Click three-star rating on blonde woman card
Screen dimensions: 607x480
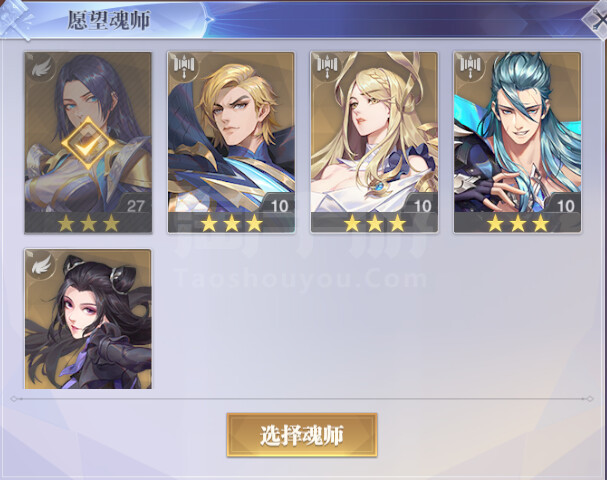(375, 223)
